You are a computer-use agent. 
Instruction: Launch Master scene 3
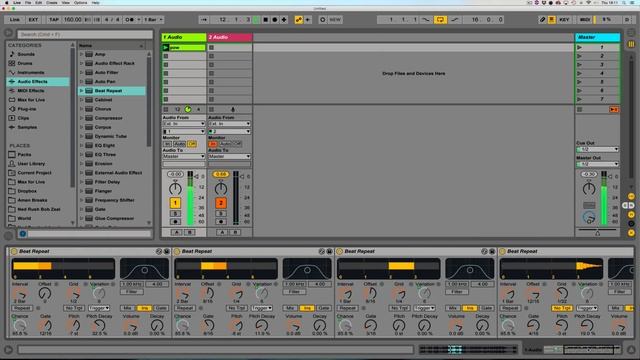pos(580,65)
